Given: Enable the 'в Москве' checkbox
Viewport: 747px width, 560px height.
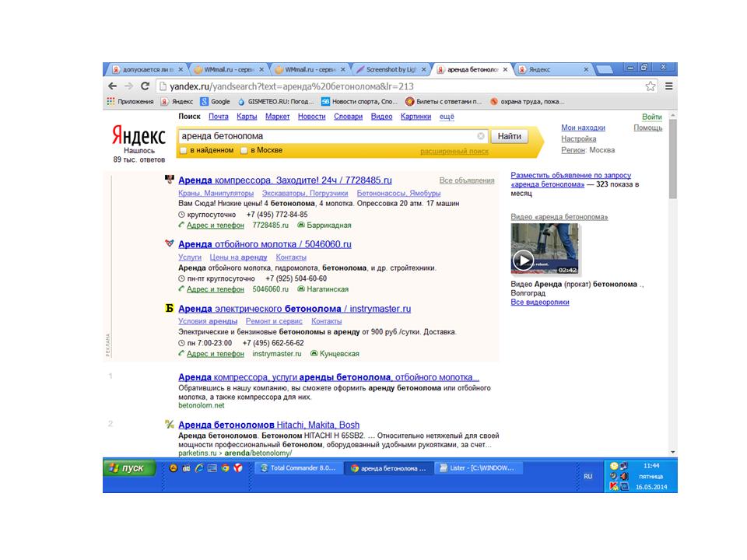Looking at the screenshot, I should (x=244, y=150).
